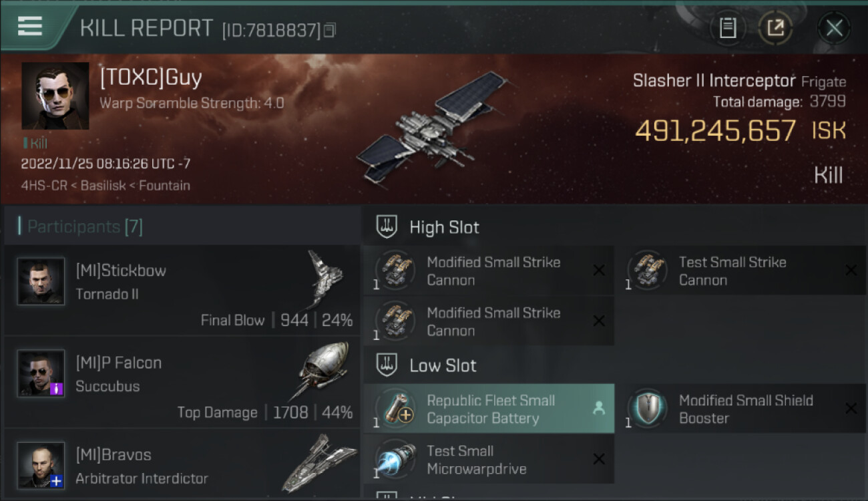
Task: Open the hamburger menu icon
Action: coord(30,27)
